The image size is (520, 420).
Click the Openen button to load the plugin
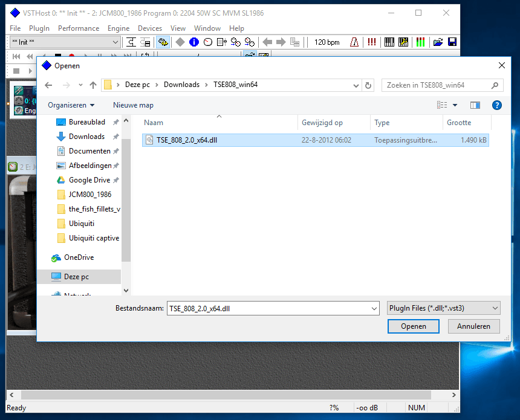[413, 326]
